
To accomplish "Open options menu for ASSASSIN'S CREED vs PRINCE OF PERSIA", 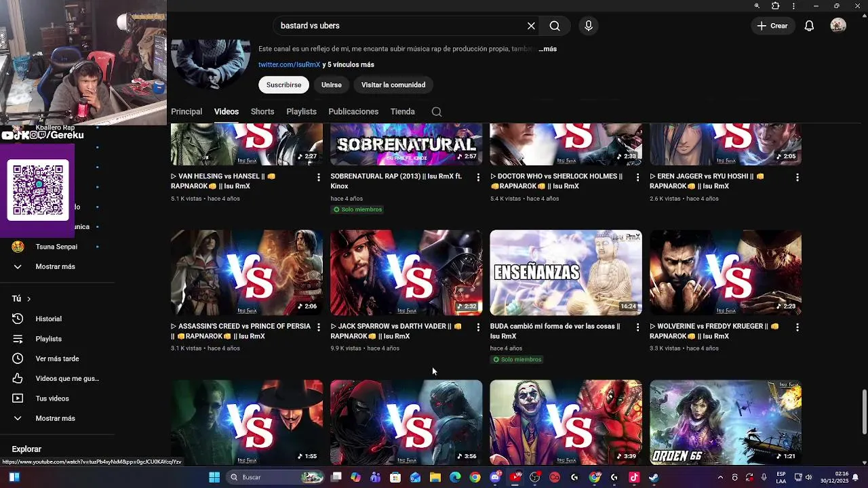I will click(319, 327).
